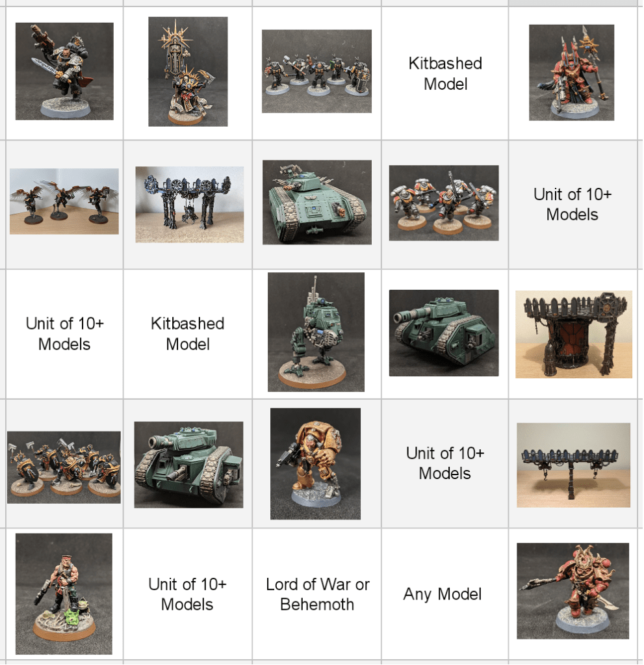Select the dark gantry terrain piece photo

(x=190, y=204)
